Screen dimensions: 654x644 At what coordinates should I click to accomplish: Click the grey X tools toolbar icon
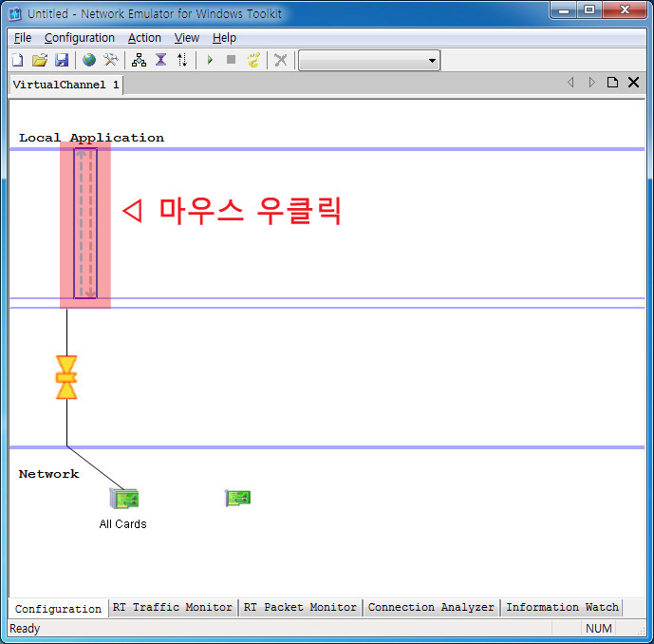(281, 60)
